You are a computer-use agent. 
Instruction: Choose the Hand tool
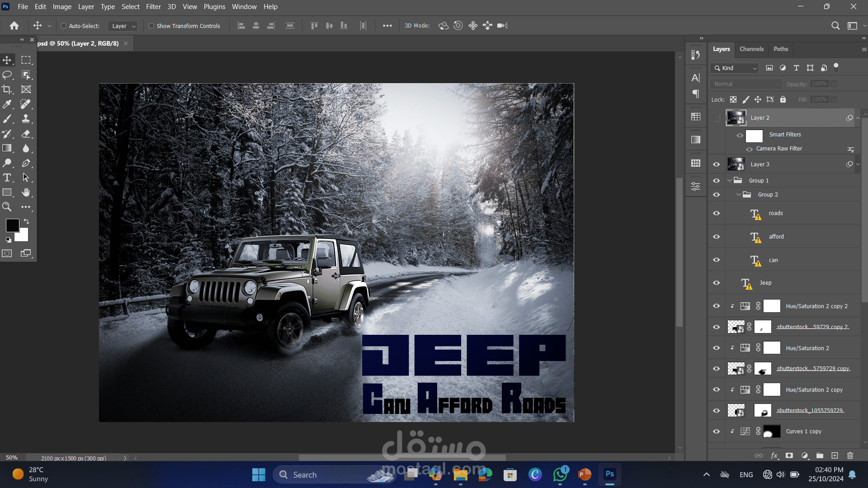tap(26, 192)
